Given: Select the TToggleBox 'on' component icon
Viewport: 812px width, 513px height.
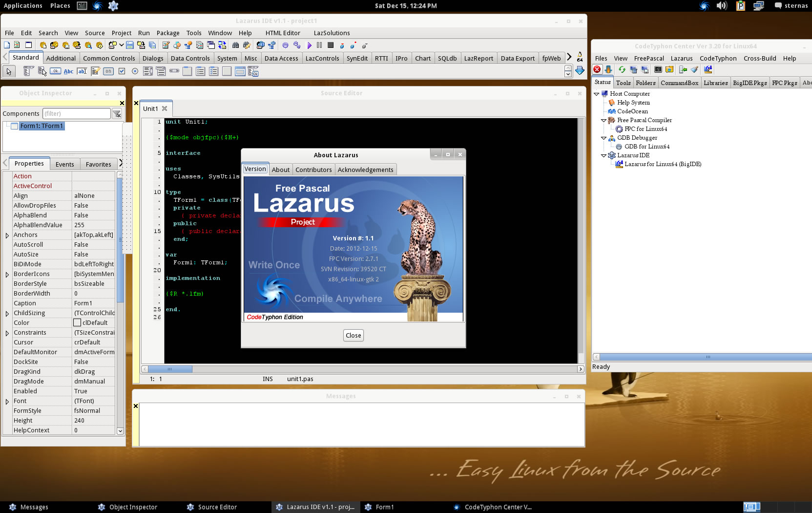Looking at the screenshot, I should [108, 71].
